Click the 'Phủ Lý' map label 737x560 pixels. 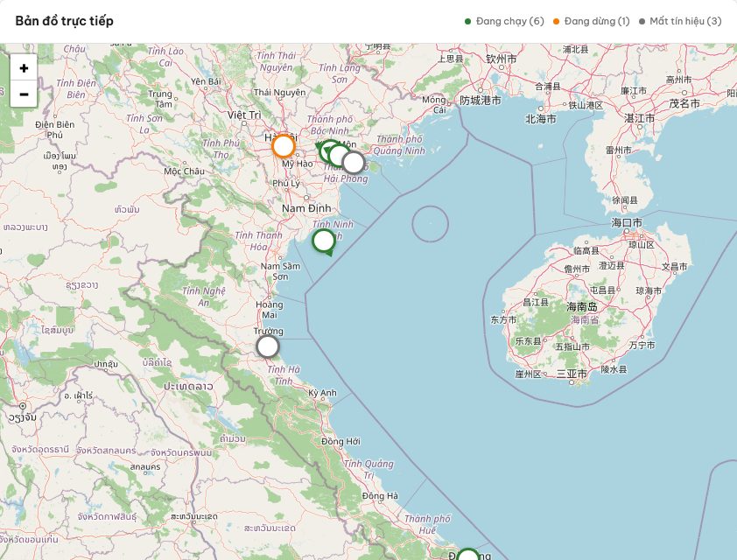point(285,183)
